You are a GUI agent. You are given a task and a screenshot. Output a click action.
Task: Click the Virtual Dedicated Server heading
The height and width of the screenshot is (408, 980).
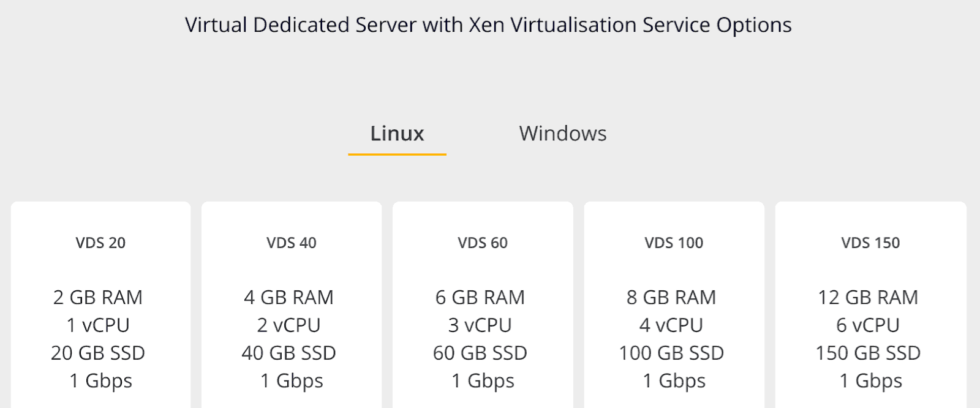pos(488,25)
